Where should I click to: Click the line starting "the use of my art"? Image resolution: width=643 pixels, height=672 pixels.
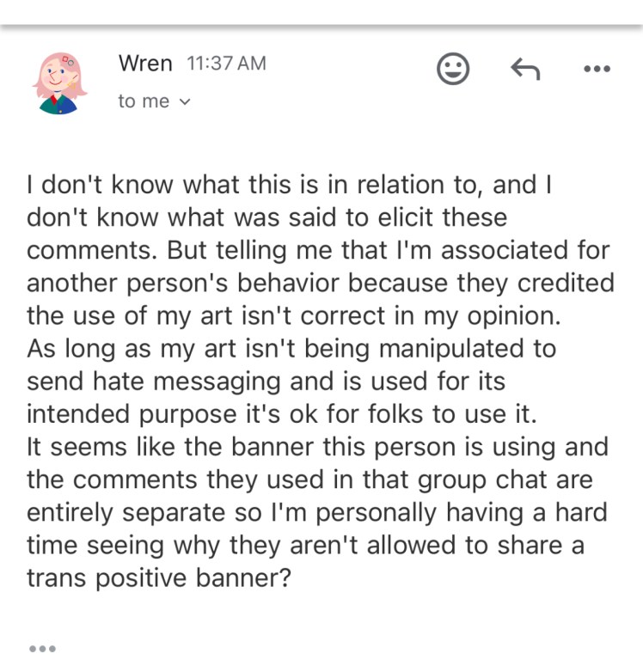pyautogui.click(x=293, y=315)
